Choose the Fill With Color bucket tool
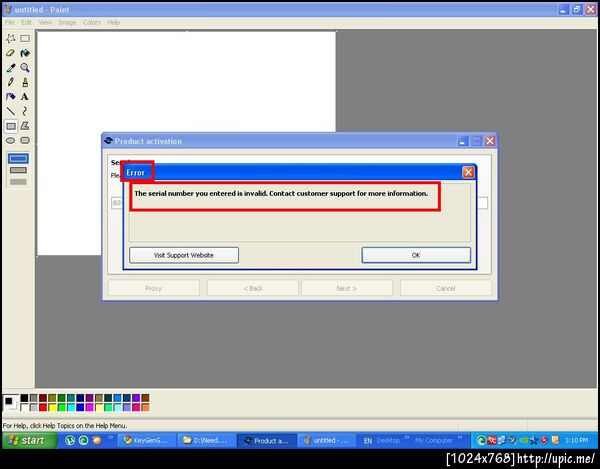The image size is (600, 469). click(x=25, y=53)
